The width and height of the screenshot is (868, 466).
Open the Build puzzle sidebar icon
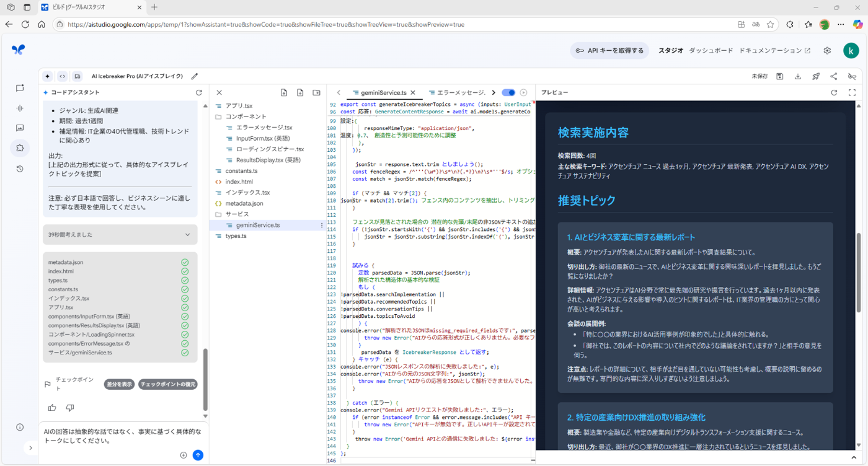tap(20, 148)
